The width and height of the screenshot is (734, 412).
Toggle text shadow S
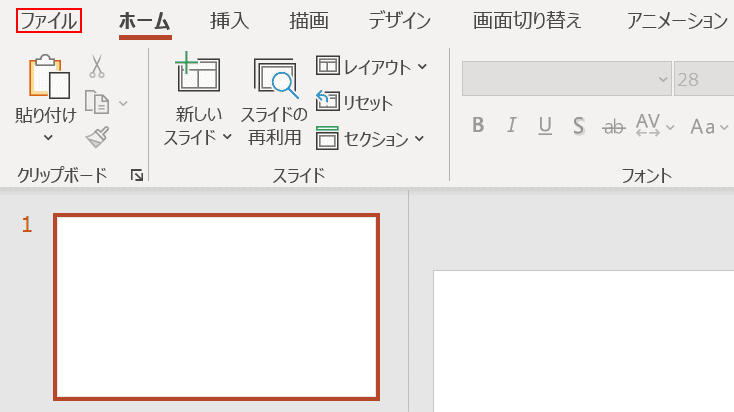click(x=579, y=125)
